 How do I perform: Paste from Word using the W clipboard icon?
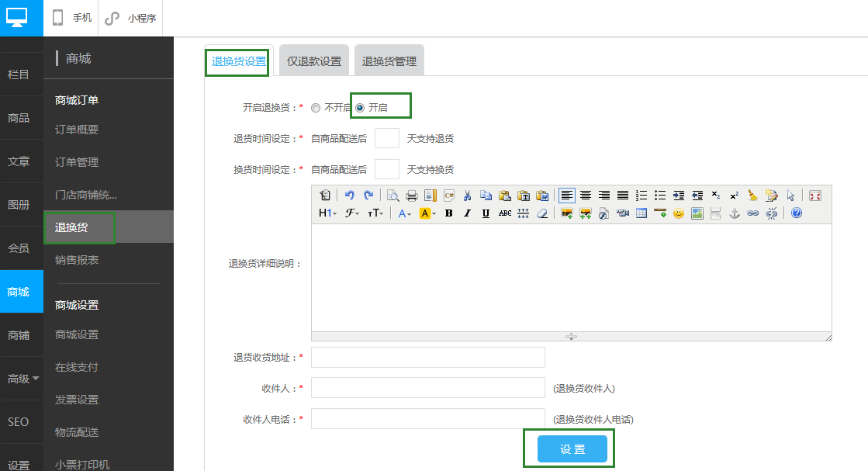coord(542,196)
